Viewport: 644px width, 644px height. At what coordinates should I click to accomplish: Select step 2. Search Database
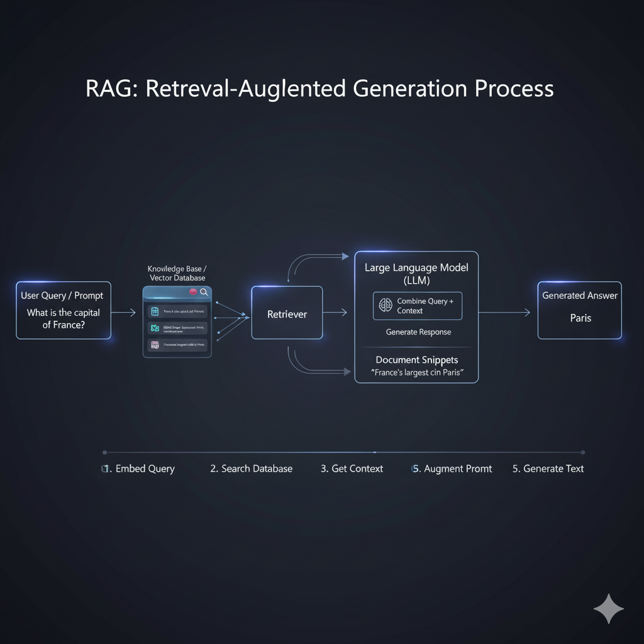click(x=251, y=469)
